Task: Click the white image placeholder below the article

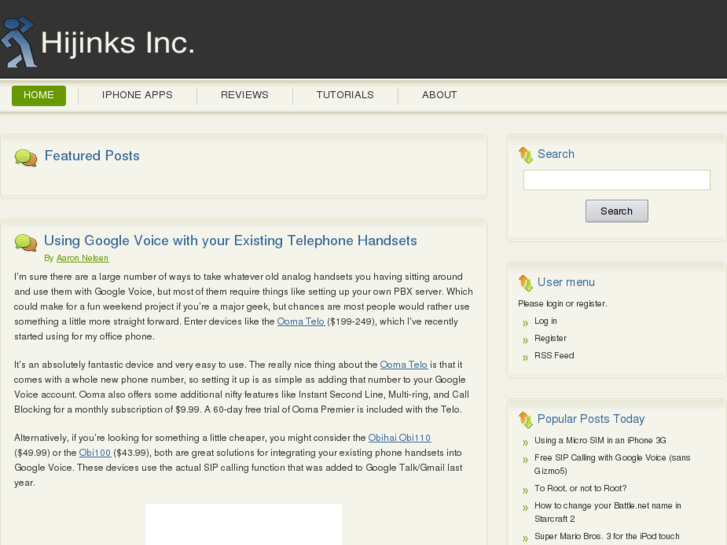Action: click(244, 524)
